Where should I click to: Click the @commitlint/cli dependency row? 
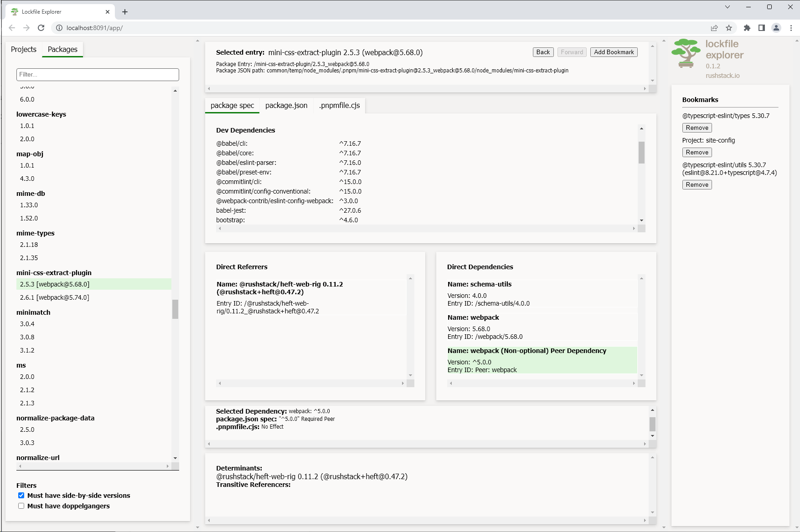289,182
